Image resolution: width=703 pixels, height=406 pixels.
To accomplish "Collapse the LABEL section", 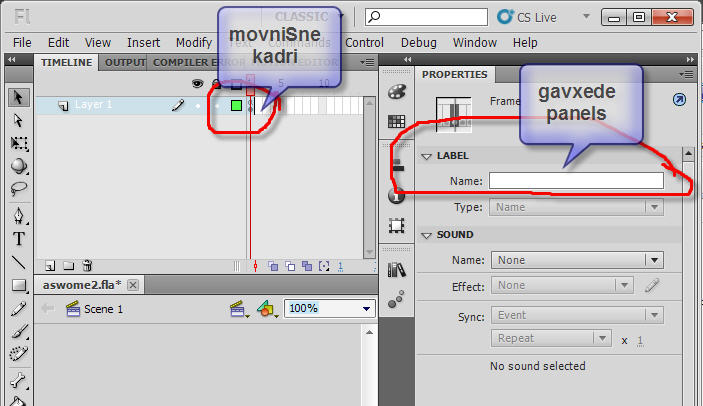I will [x=426, y=156].
